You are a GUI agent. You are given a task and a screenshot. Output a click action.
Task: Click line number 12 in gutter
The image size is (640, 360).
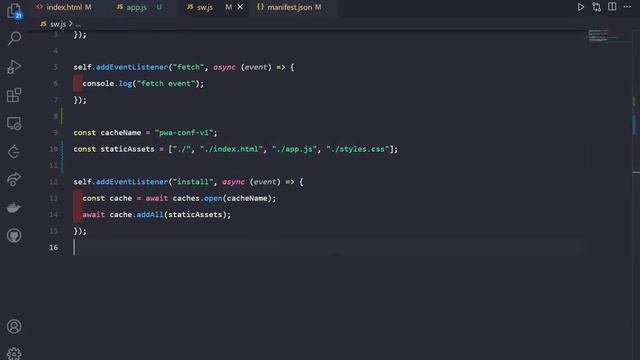pyautogui.click(x=53, y=182)
